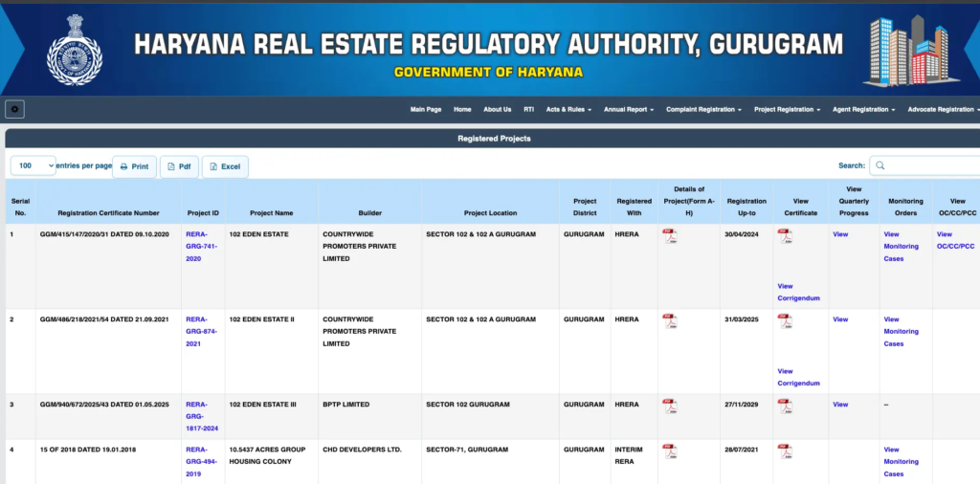
Task: View quarterly progress for 102 Eden Estate
Action: point(840,234)
